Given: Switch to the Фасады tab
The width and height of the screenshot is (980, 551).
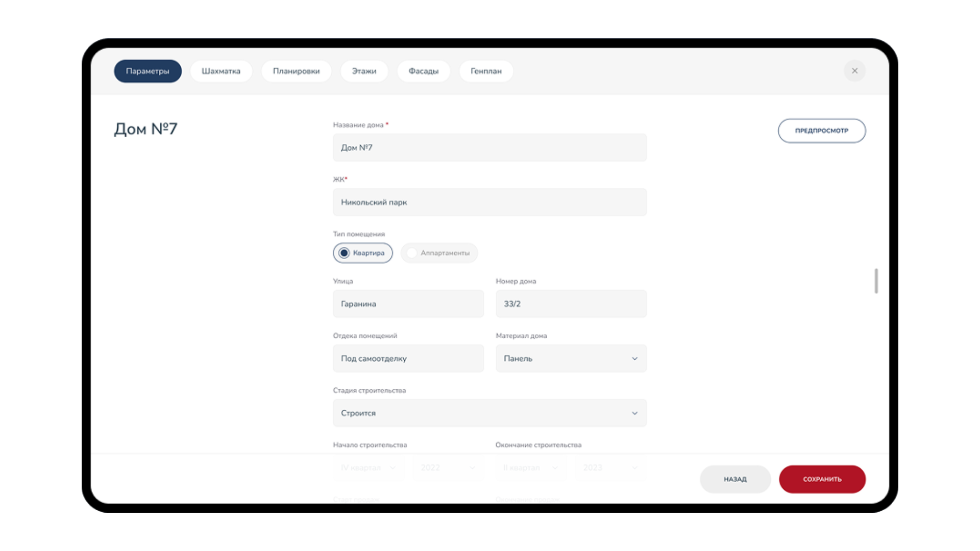Looking at the screenshot, I should pos(423,71).
